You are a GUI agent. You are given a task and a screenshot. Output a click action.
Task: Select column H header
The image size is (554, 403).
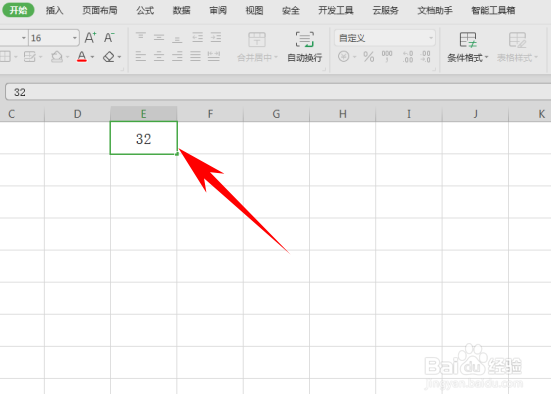343,114
